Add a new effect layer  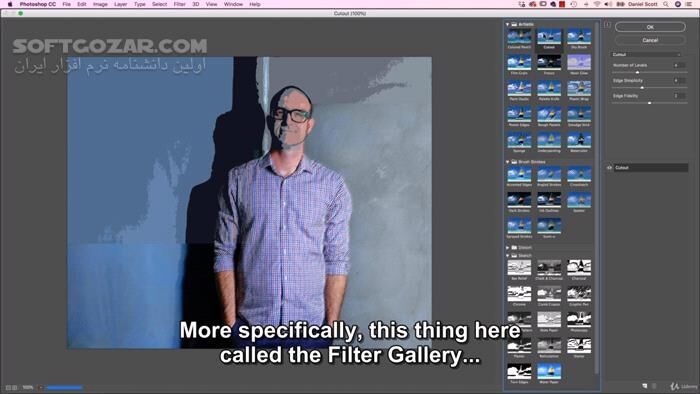[x=645, y=386]
